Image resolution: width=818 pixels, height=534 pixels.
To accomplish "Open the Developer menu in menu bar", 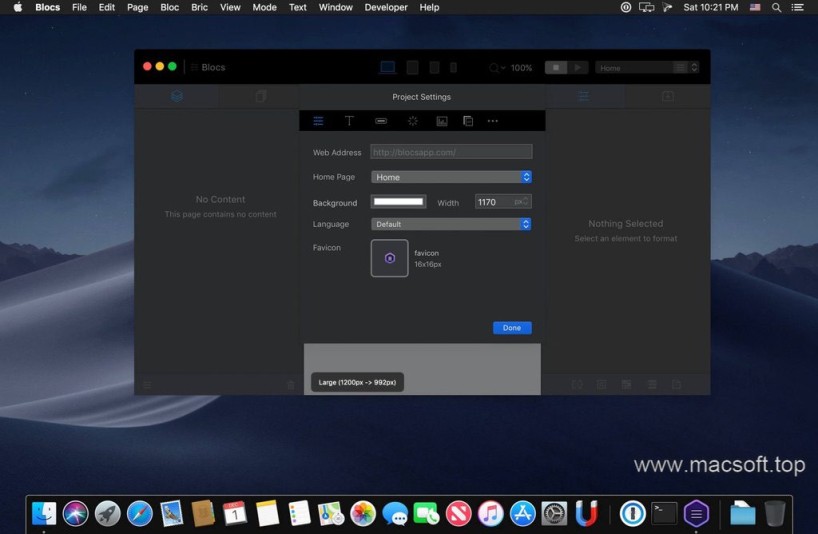I will (385, 7).
